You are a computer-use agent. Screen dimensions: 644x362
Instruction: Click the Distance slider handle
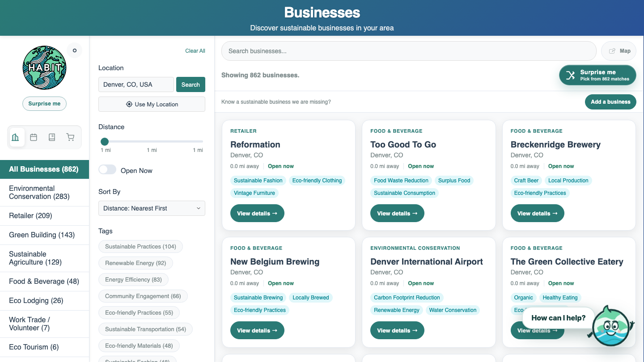pos(105,142)
